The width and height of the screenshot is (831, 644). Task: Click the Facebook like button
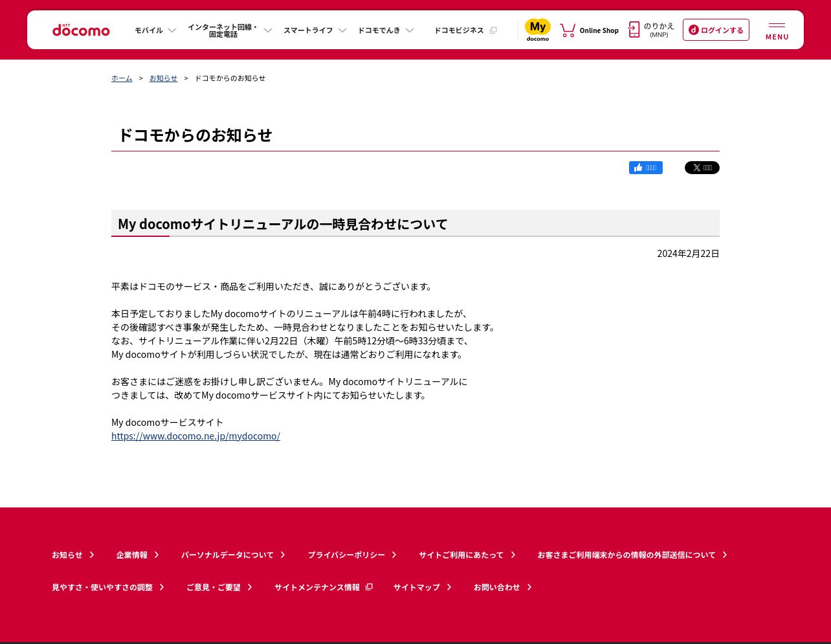coord(646,168)
